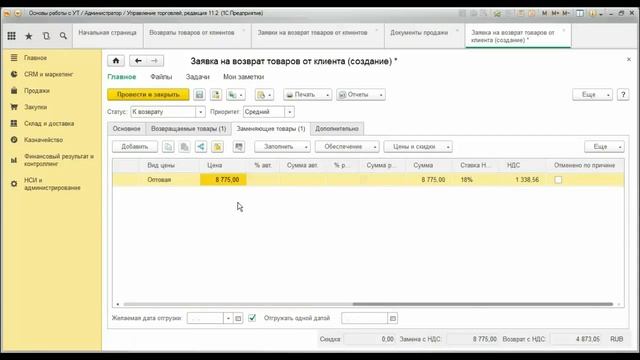Open the Отчеты dropdown button
The image size is (640, 360).
point(361,95)
